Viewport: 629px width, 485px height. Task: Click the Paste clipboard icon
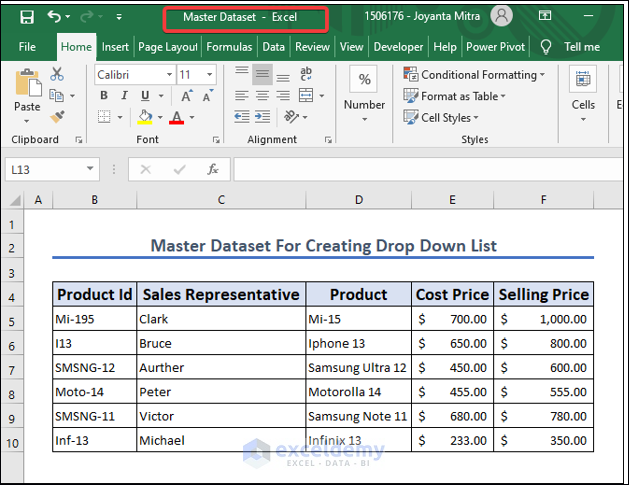27,90
